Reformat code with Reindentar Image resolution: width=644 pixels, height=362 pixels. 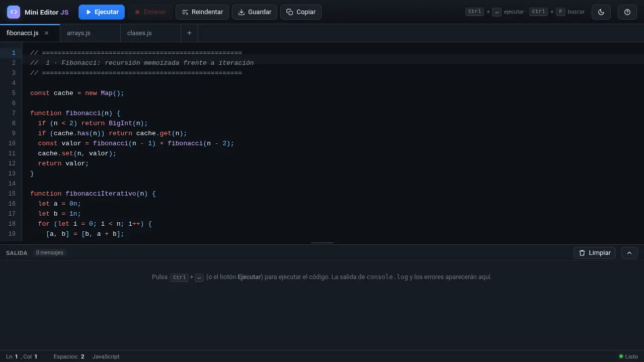(202, 12)
